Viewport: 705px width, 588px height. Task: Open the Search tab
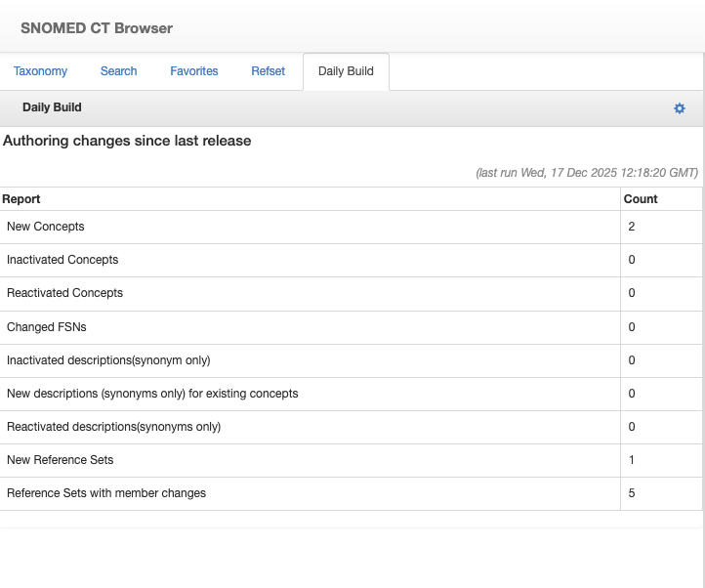[118, 71]
